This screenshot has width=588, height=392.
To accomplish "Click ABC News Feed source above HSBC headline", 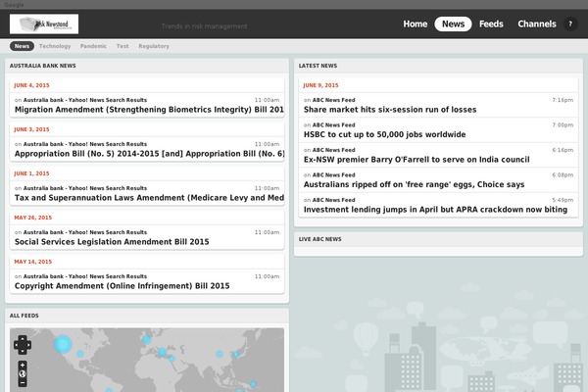I will pos(334,124).
